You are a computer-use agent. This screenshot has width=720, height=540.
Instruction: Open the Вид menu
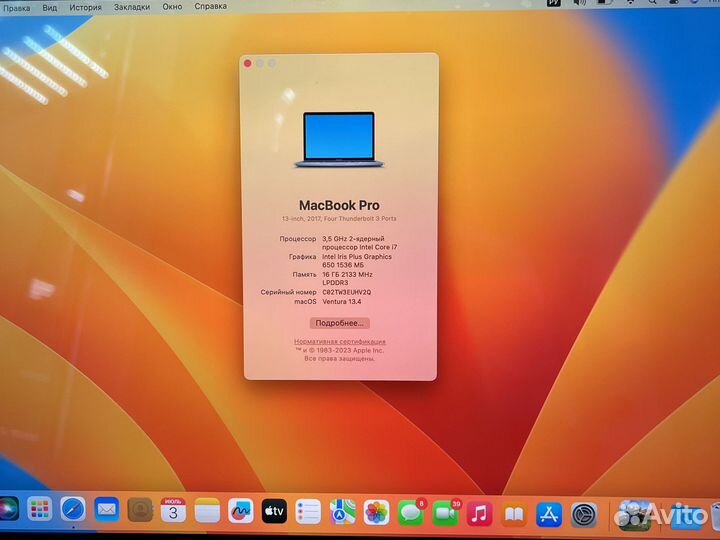click(50, 8)
